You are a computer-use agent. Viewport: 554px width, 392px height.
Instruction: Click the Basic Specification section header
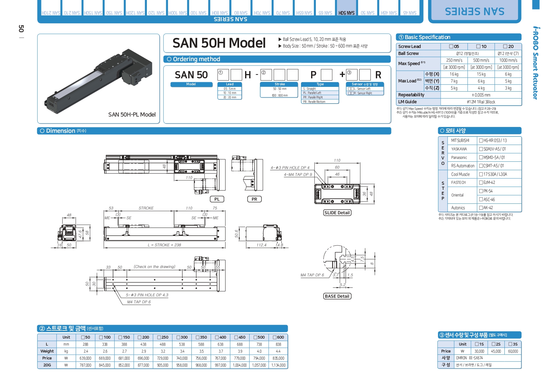point(459,37)
